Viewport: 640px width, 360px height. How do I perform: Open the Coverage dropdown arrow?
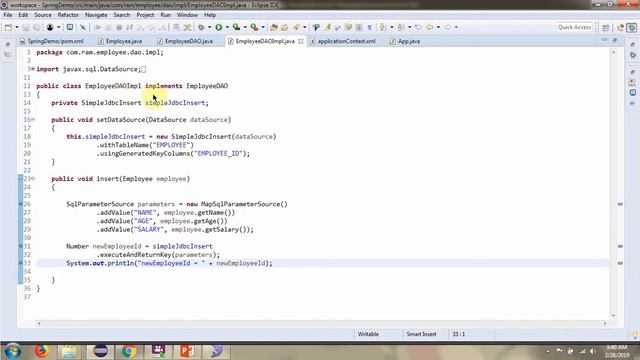(x=245, y=27)
